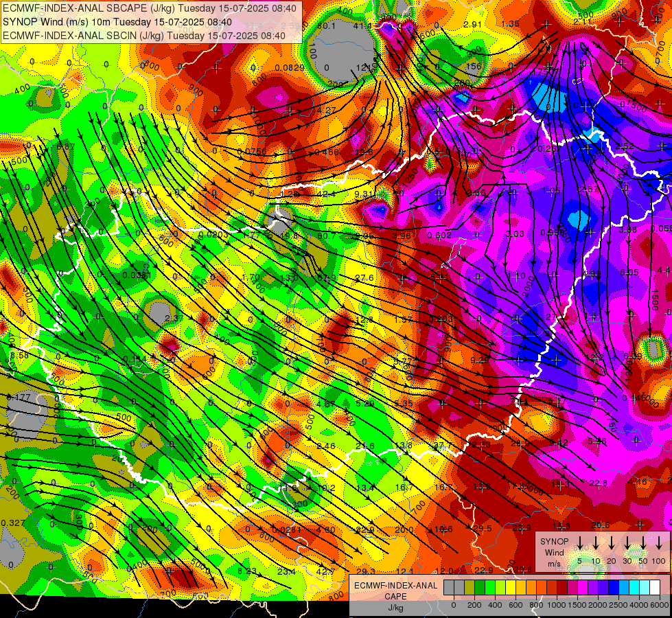The width and height of the screenshot is (672, 618).
Task: Click the map value '60.7'
Action: coord(327,236)
